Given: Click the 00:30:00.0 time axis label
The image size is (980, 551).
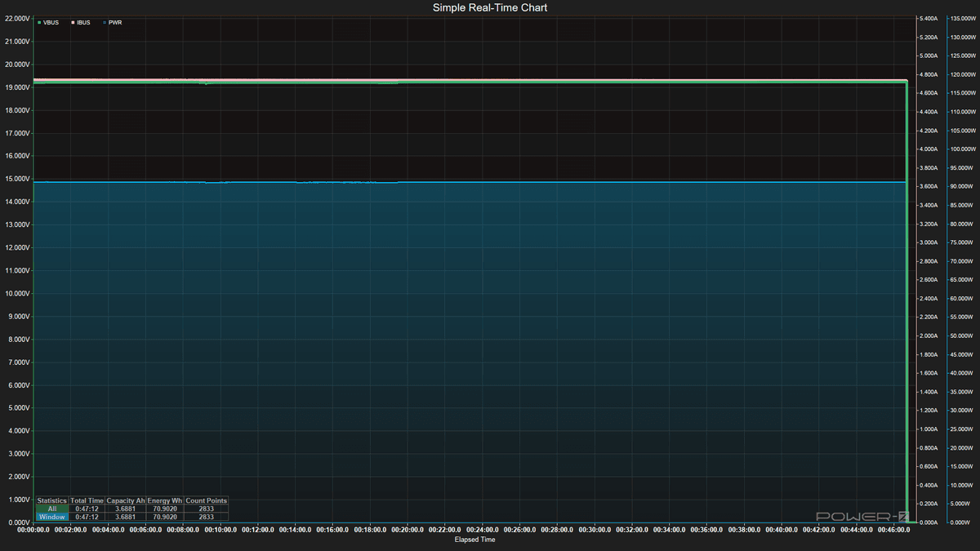Looking at the screenshot, I should pyautogui.click(x=594, y=530).
